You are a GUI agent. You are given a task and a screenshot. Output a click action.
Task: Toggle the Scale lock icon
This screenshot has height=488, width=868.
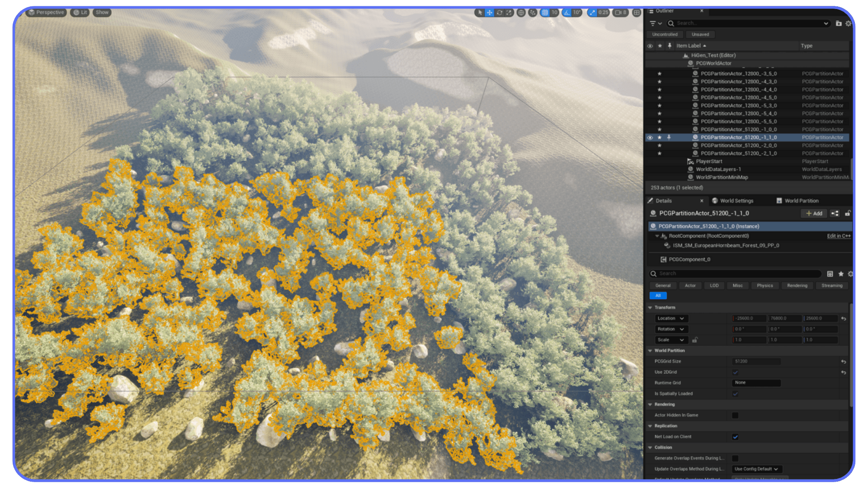pyautogui.click(x=695, y=340)
